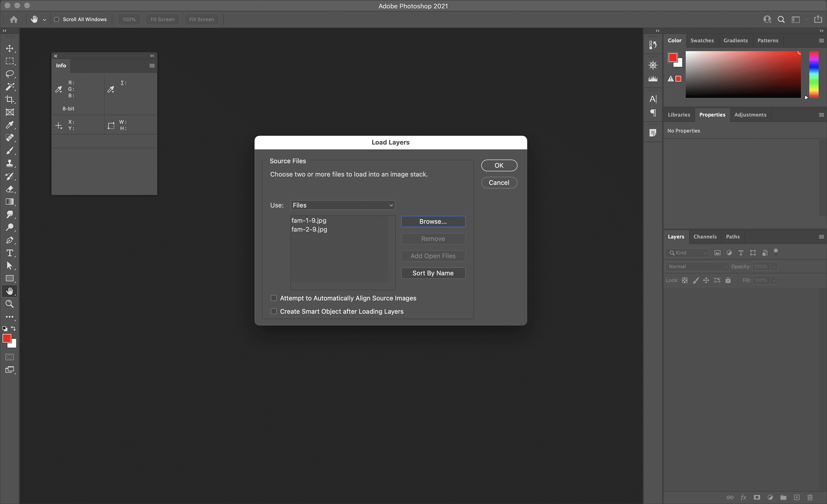Select the Lasso tool
The width and height of the screenshot is (827, 504).
point(10,74)
